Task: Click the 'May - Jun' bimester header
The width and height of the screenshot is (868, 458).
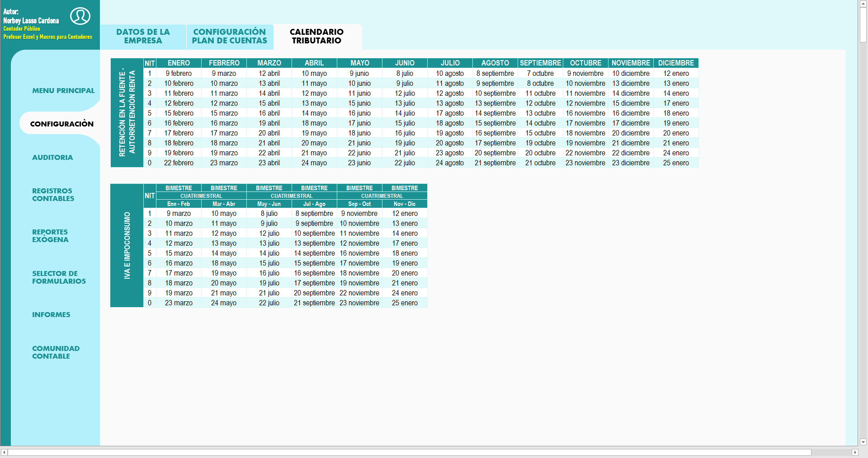Action: (x=269, y=204)
